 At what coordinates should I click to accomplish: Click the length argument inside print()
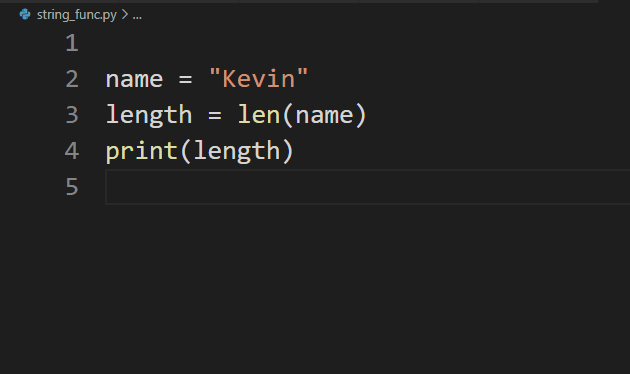pos(237,152)
